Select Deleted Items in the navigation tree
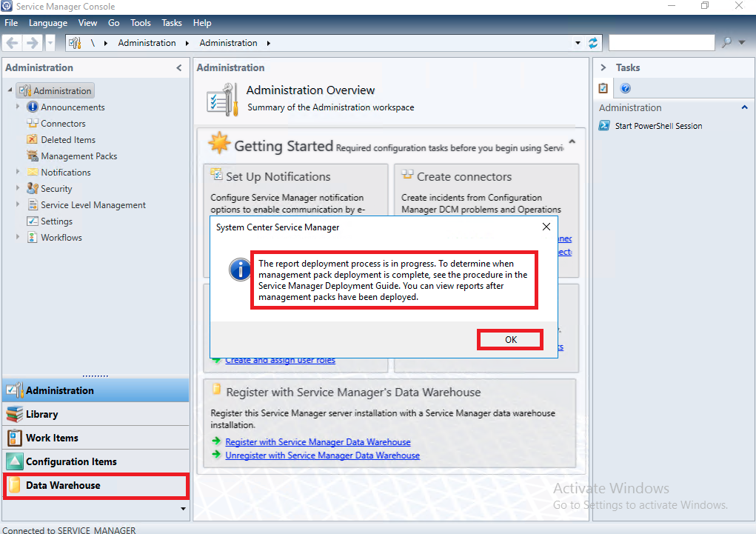 [x=68, y=140]
